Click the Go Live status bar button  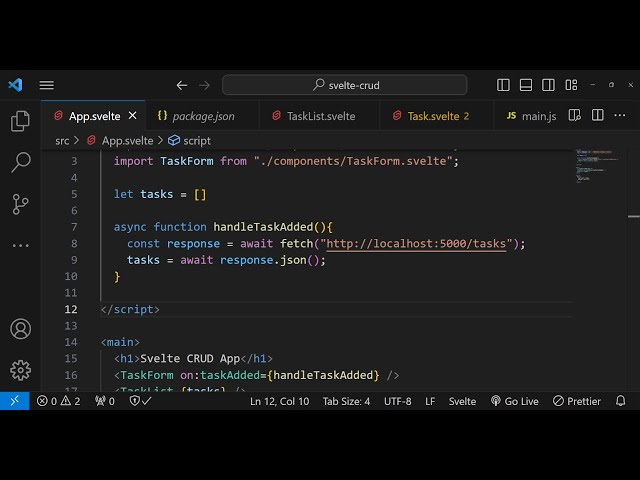pyautogui.click(x=514, y=401)
